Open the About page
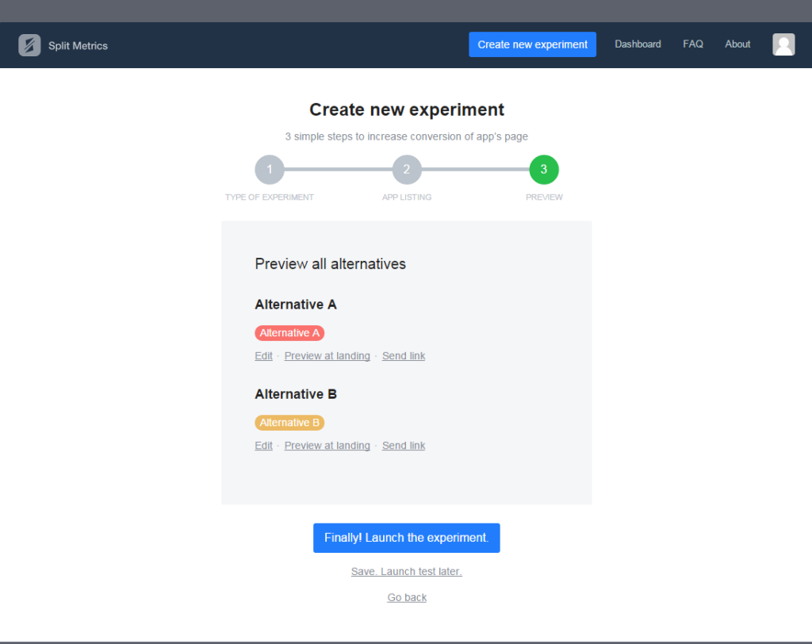 (x=737, y=44)
